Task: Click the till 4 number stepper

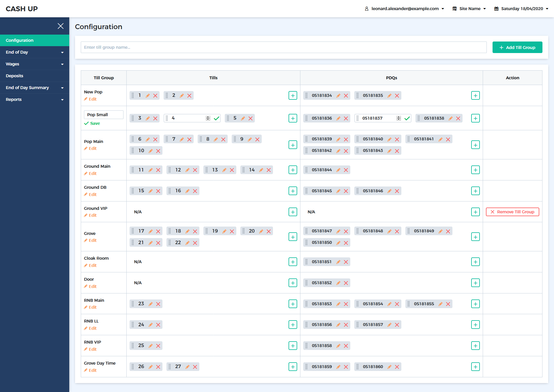Action: (208, 118)
